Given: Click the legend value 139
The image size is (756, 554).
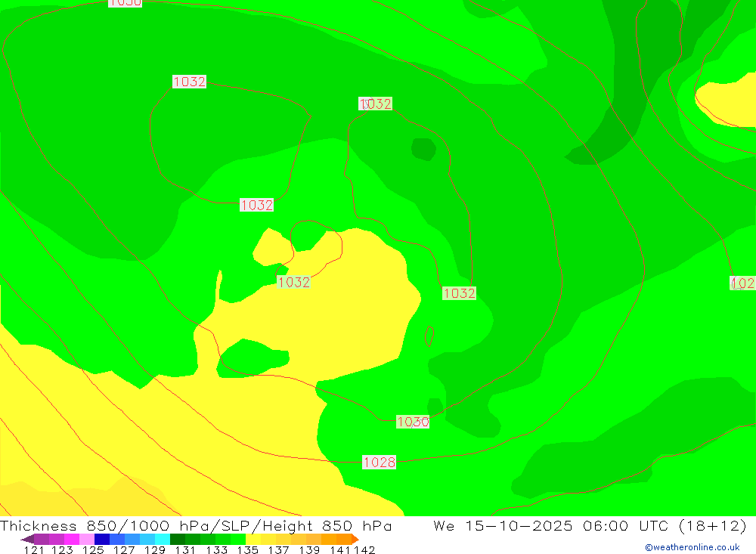Looking at the screenshot, I should (309, 549).
